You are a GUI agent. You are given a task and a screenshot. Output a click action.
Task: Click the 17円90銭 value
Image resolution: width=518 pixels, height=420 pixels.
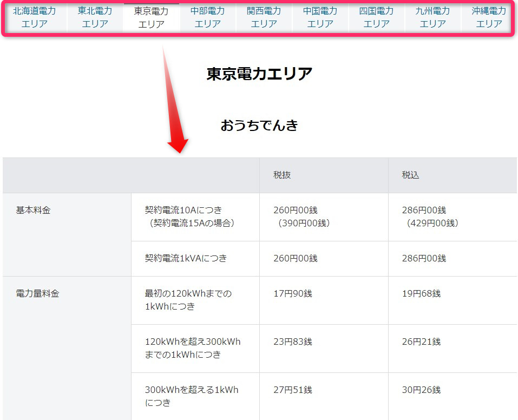pyautogui.click(x=293, y=293)
